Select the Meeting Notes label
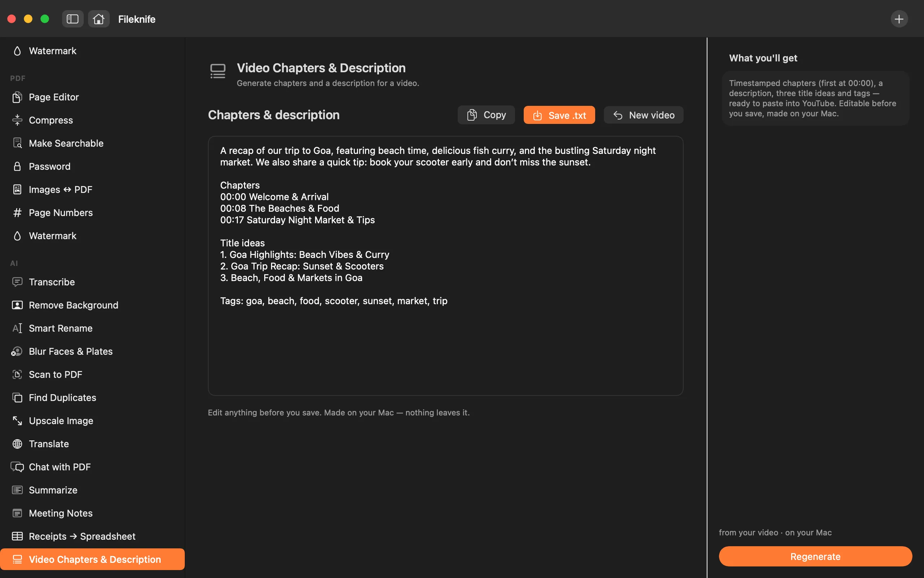The width and height of the screenshot is (924, 578). pos(61,513)
